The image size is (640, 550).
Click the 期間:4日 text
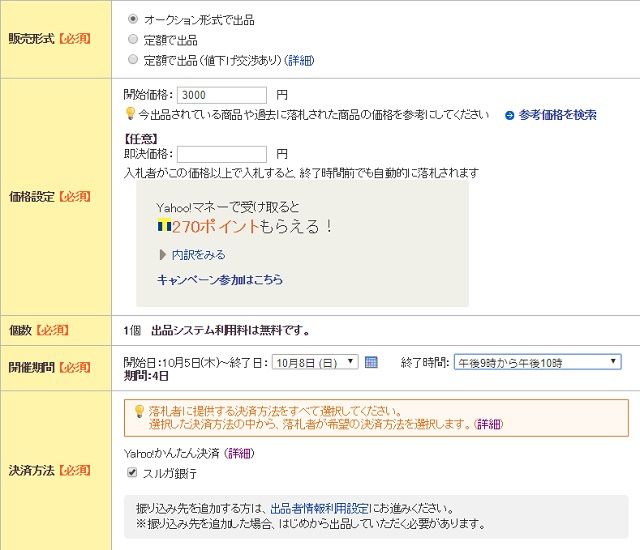click(146, 376)
